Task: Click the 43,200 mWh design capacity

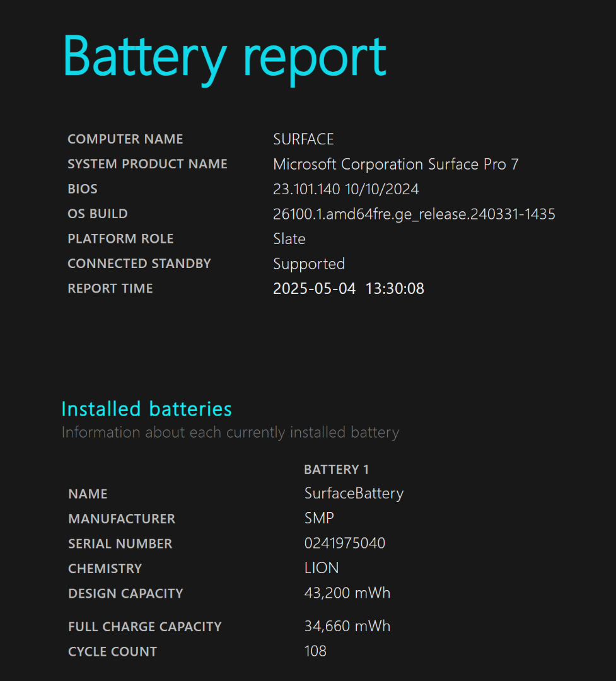Action: click(x=347, y=593)
